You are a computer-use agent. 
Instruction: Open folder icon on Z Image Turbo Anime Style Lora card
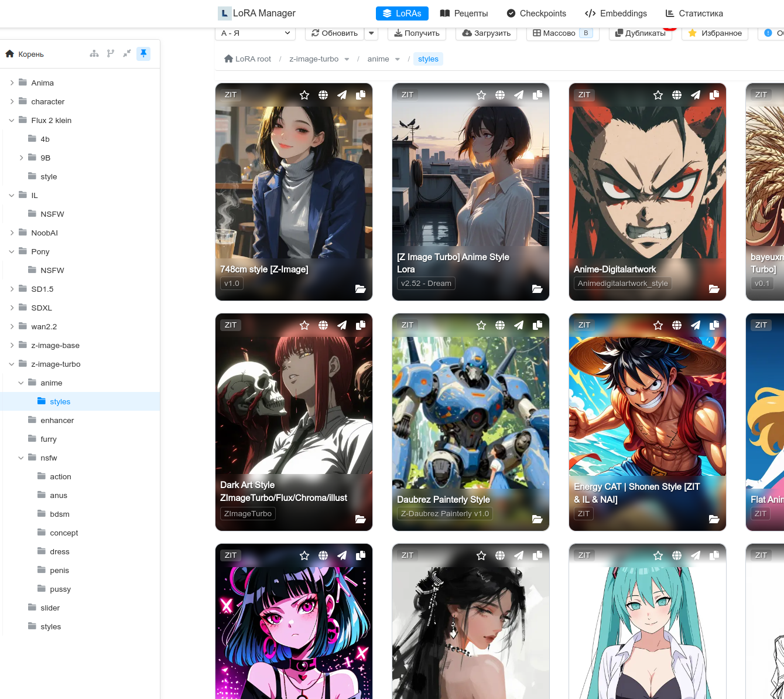point(537,289)
